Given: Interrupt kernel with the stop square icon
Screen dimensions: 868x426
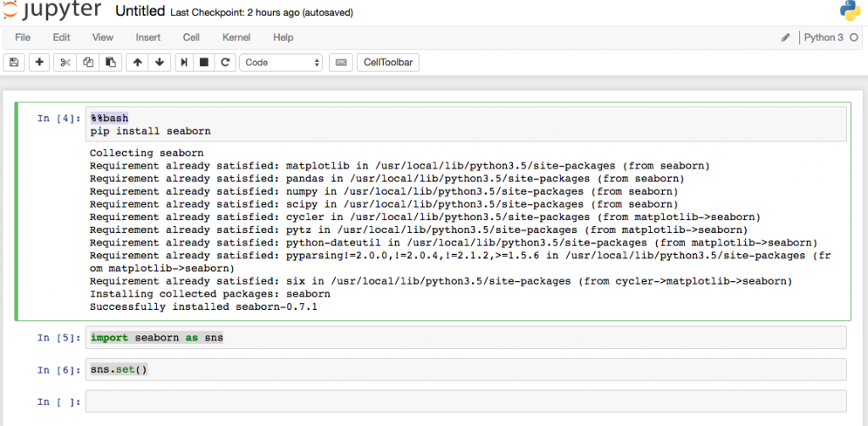Looking at the screenshot, I should coord(203,63).
